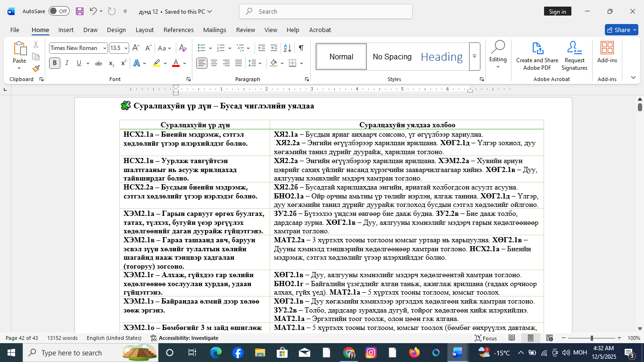
Task: Click the Sign in button
Action: 557,11
